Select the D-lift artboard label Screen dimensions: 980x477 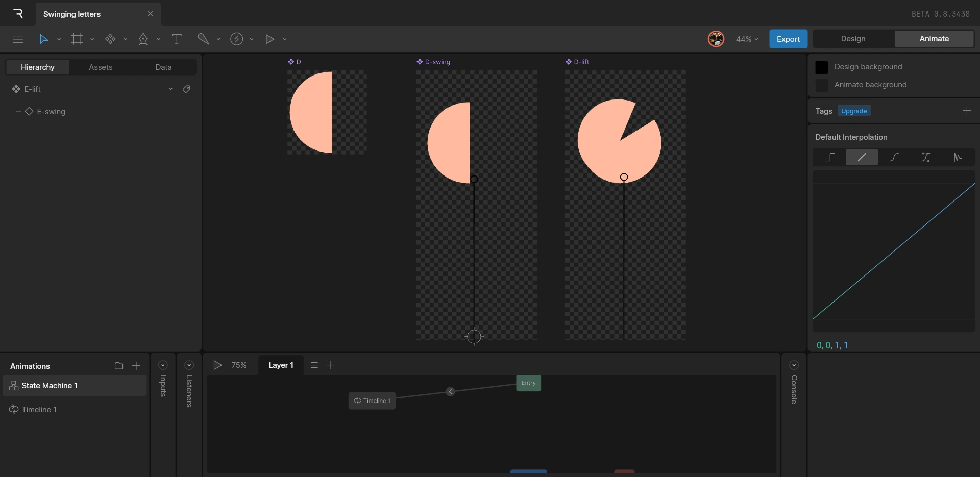click(x=577, y=62)
